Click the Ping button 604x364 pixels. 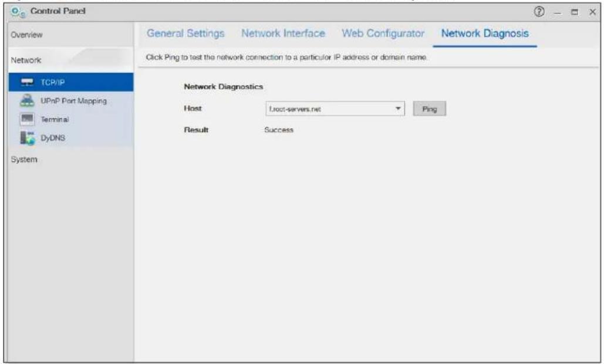click(x=430, y=109)
